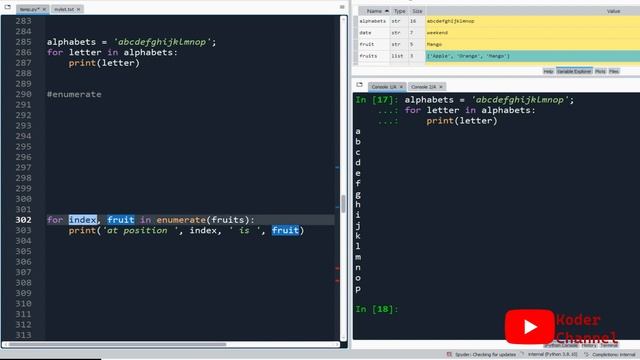Close the temp.py editor tab
The image size is (640, 360).
coord(44,9)
